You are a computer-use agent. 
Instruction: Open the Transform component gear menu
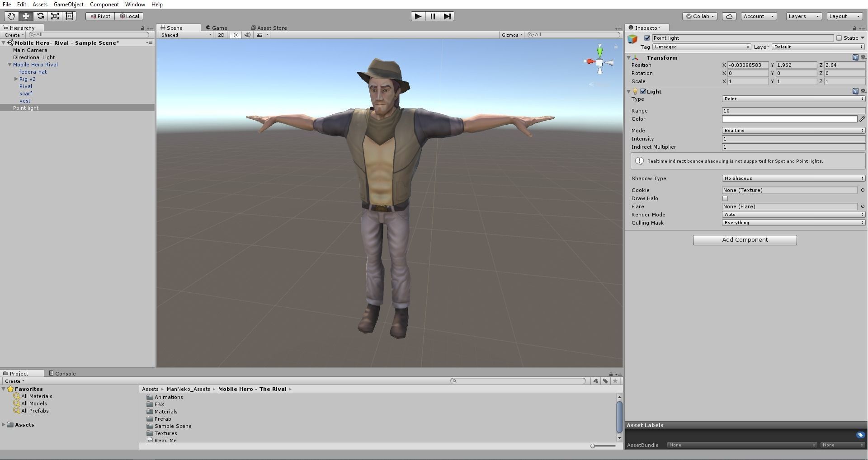pos(863,57)
